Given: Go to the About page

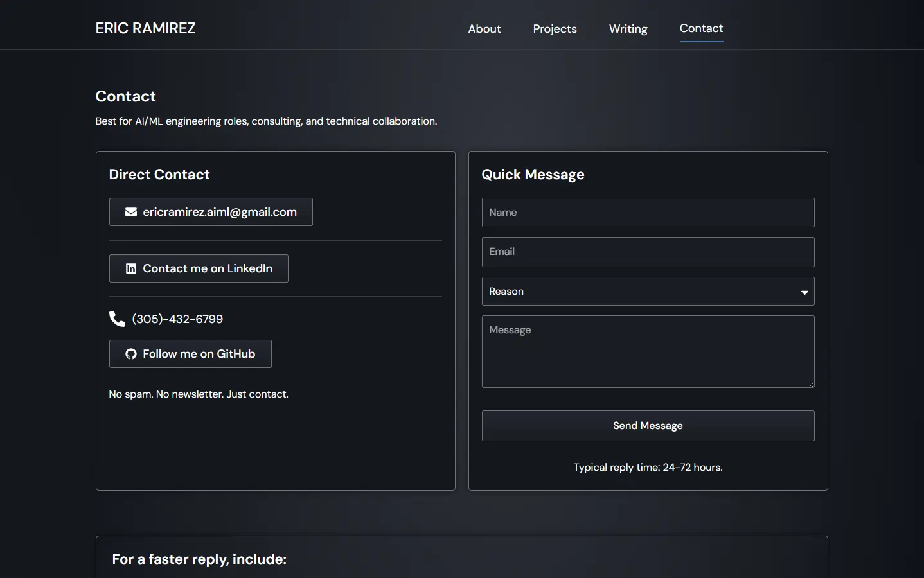Looking at the screenshot, I should 484,29.
